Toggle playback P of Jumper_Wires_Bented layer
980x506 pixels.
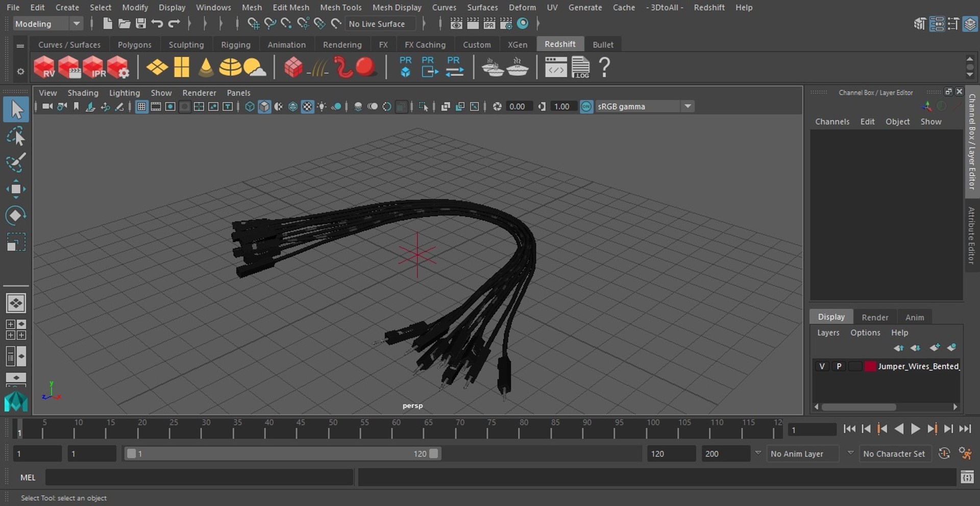click(x=839, y=366)
